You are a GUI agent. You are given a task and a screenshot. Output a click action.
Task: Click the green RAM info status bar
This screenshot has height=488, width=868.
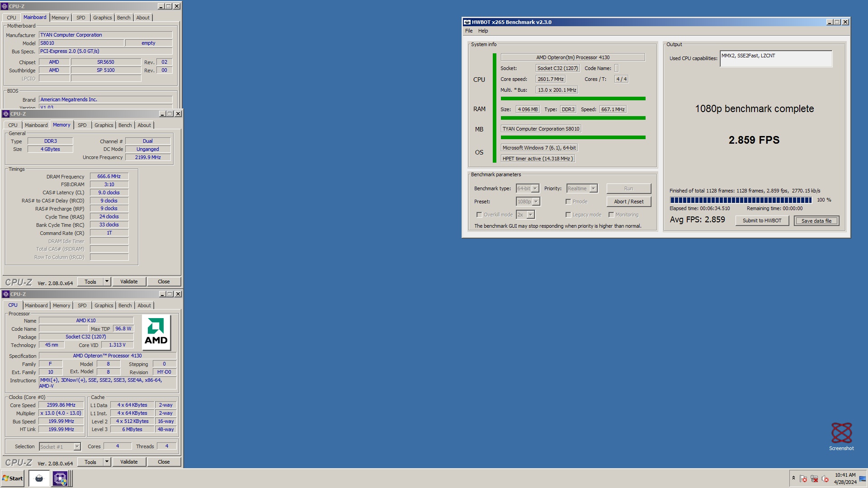pyautogui.click(x=573, y=118)
